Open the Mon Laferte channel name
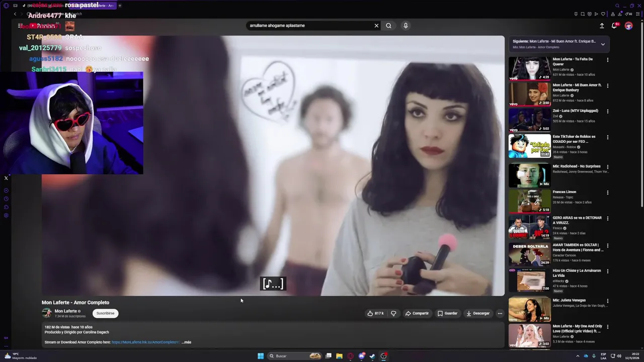Screen dimensions: 644x362 [65, 311]
